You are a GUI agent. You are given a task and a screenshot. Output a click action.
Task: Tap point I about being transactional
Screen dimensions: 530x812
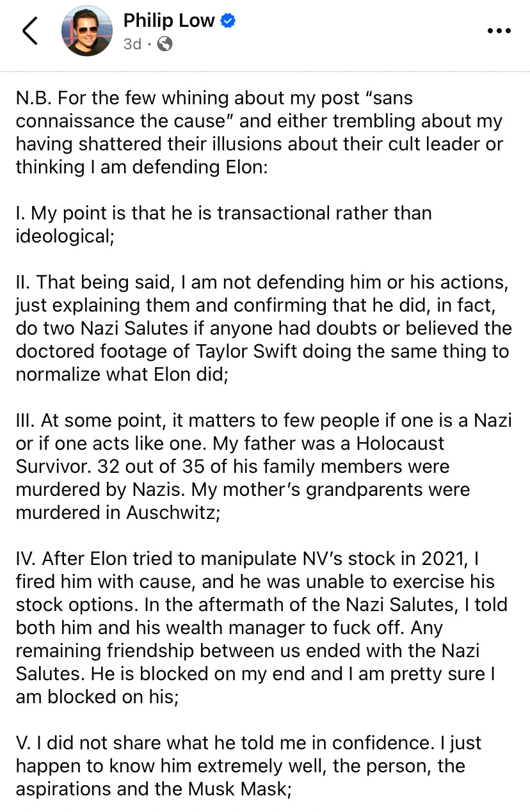[224, 224]
